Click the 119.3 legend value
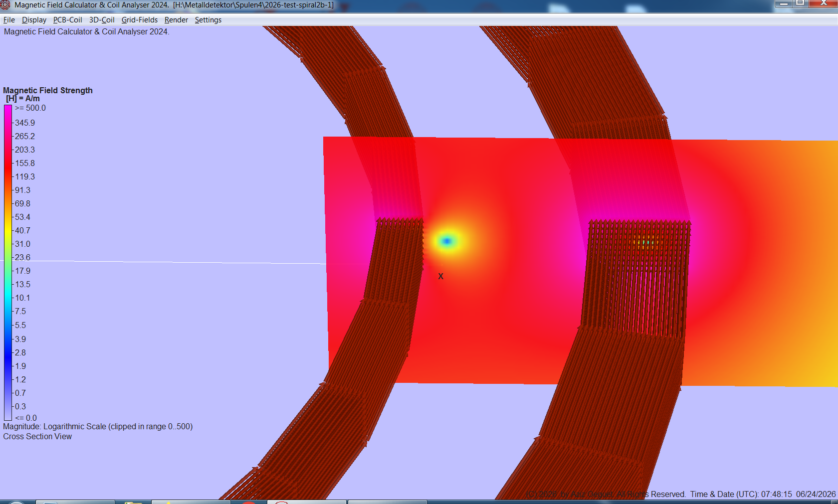Image resolution: width=838 pixels, height=504 pixels. coord(25,176)
